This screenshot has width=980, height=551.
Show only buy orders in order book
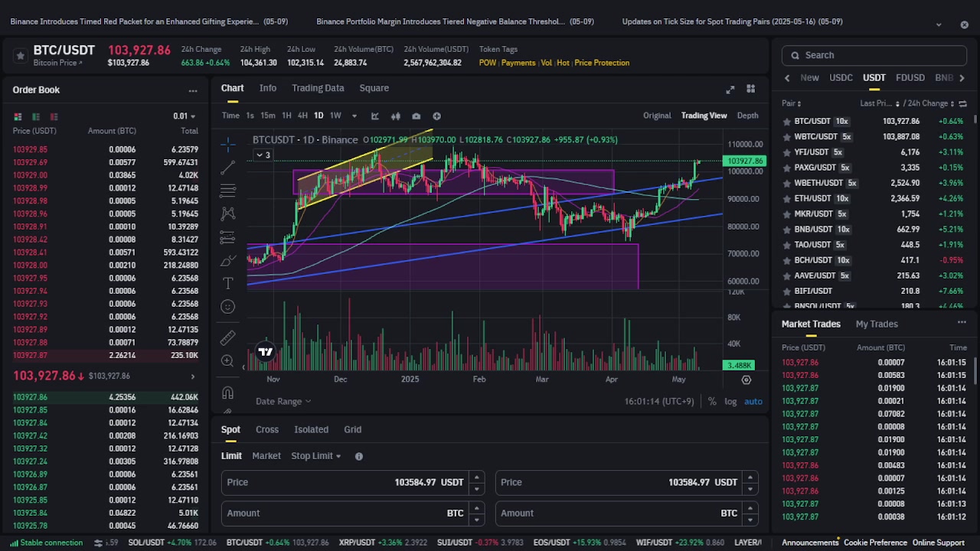36,116
